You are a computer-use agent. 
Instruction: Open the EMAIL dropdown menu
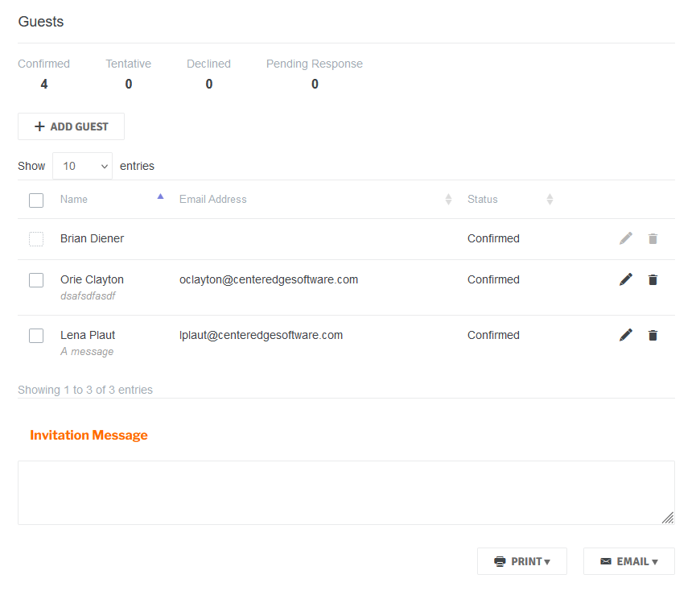tap(628, 561)
